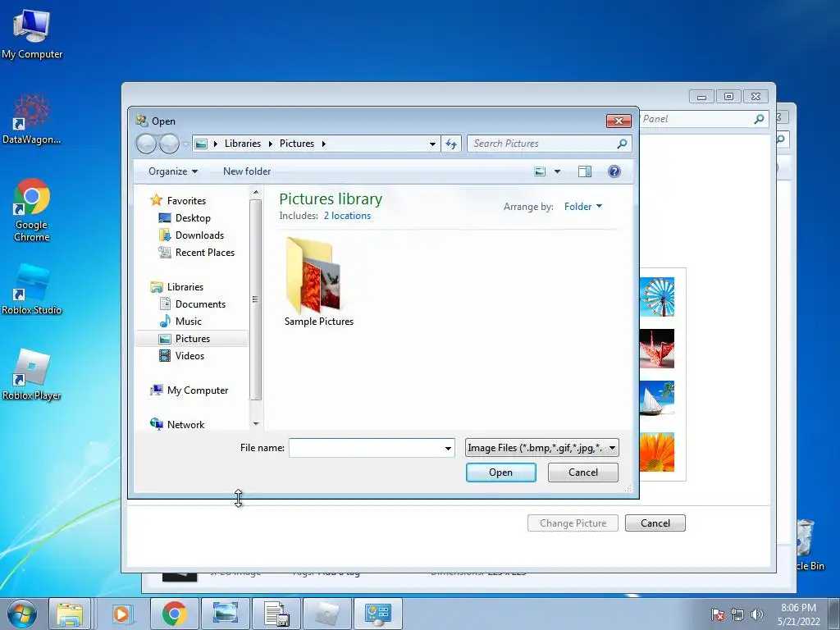Click the search magnifier in Search Pictures box
Viewport: 840px width, 630px height.
point(622,144)
